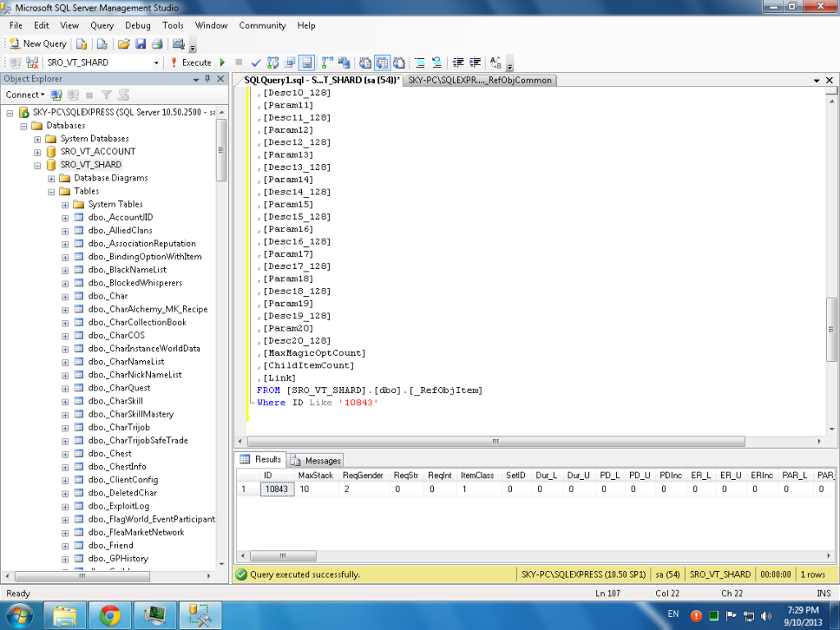Click the Change Connection icon
840x630 pixels.
click(x=32, y=62)
